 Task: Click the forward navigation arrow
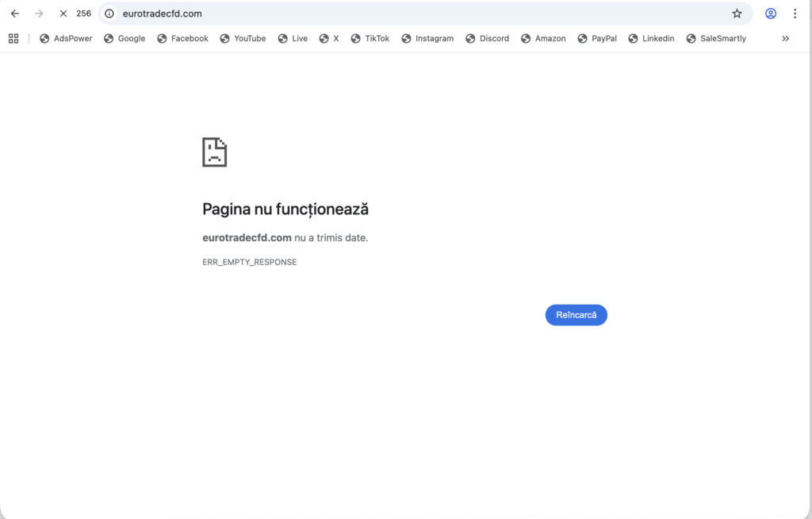[x=39, y=13]
